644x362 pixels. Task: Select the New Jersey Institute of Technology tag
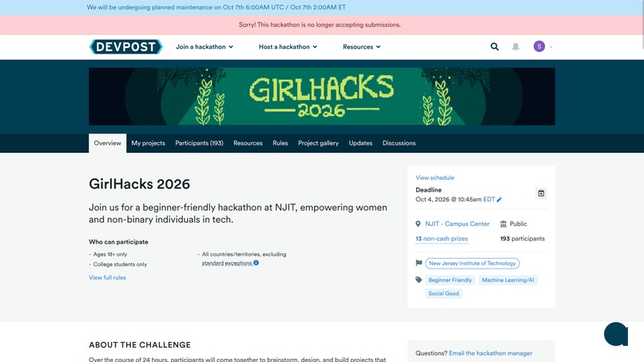[472, 264]
